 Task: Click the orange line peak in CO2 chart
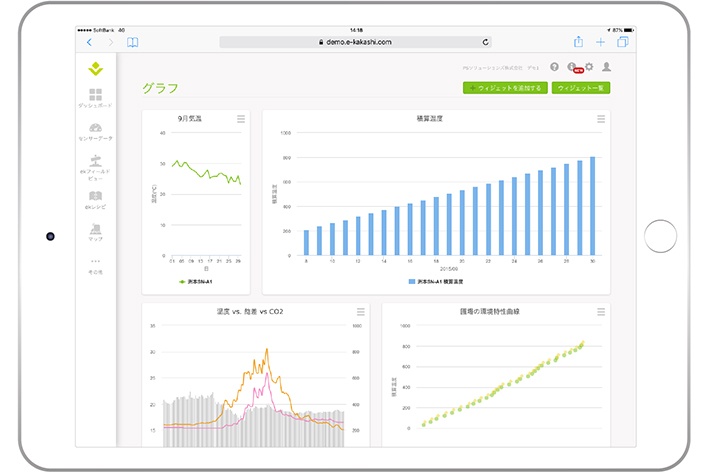point(267,349)
